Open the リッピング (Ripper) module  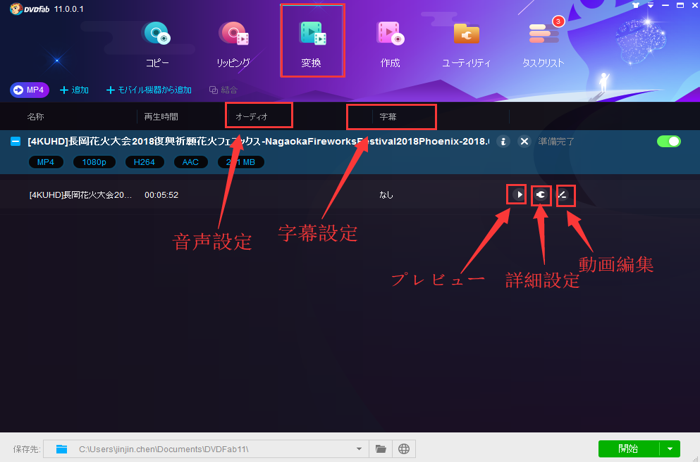click(233, 44)
